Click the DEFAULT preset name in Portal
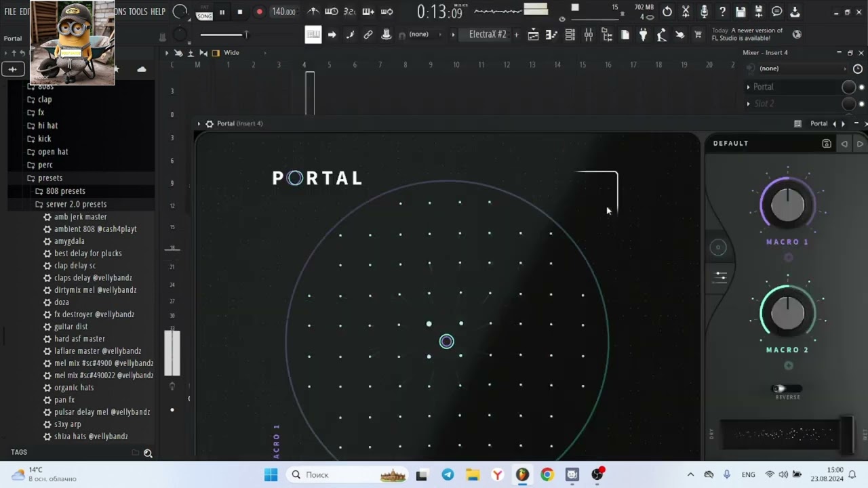This screenshot has height=488, width=868. 730,144
